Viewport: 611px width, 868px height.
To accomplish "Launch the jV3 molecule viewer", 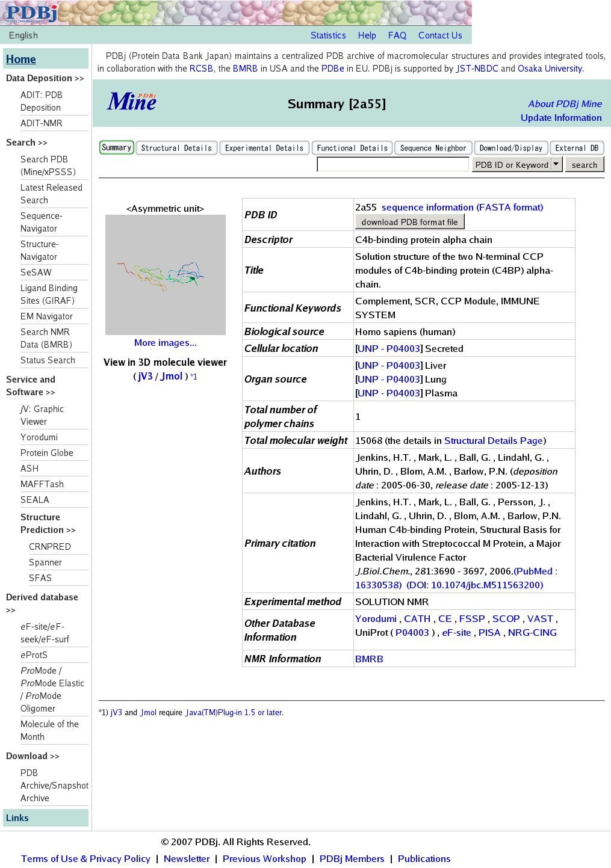I will pyautogui.click(x=146, y=376).
